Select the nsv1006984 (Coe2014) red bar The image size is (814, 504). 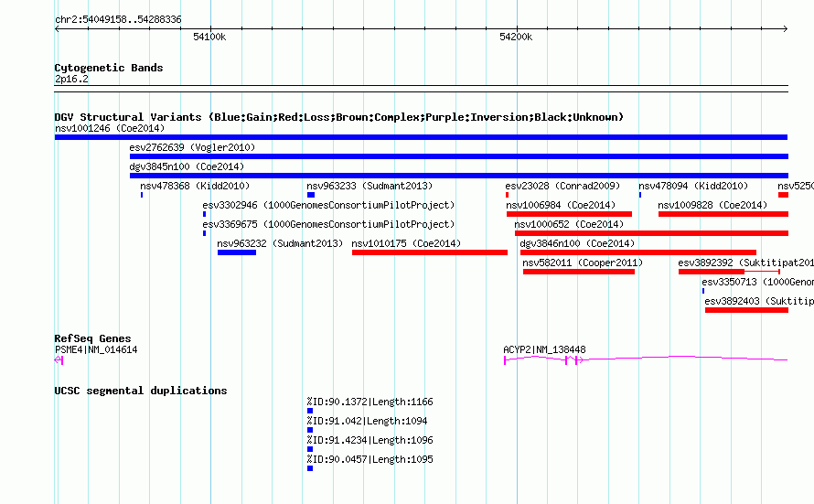[569, 214]
